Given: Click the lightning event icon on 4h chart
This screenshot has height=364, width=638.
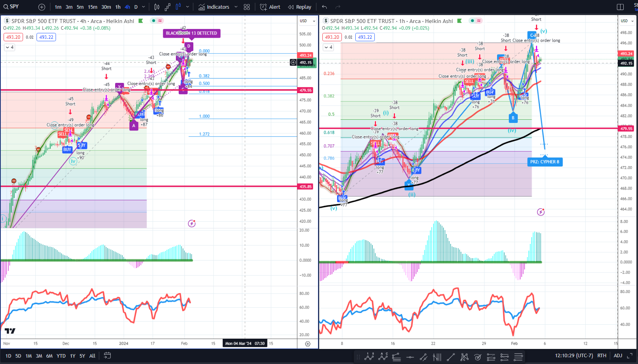Looking at the screenshot, I should 192,224.
